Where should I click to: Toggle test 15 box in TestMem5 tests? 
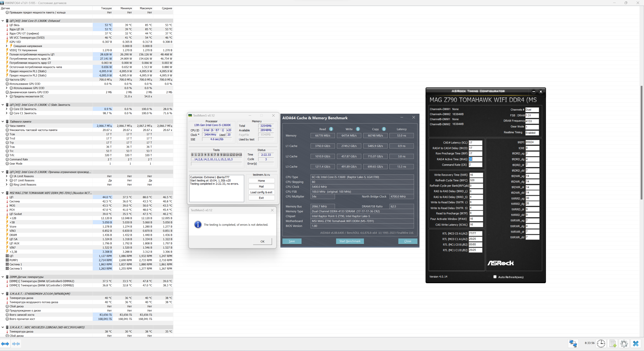[240, 155]
